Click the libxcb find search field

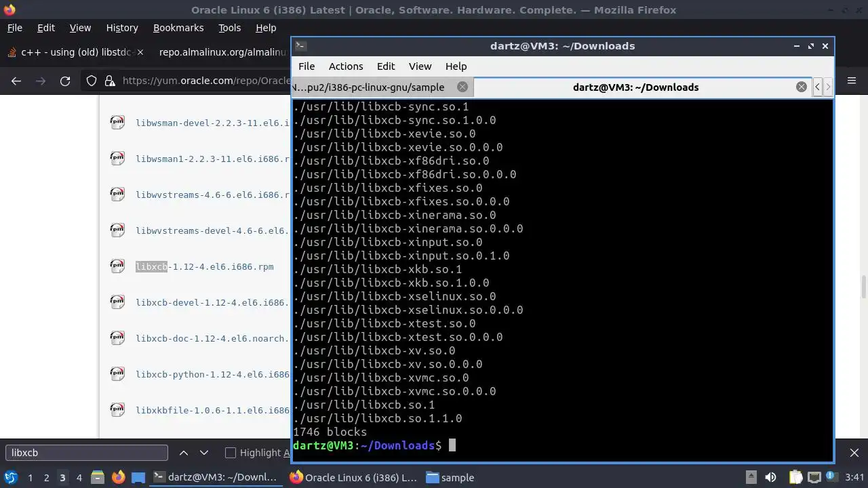coord(87,453)
